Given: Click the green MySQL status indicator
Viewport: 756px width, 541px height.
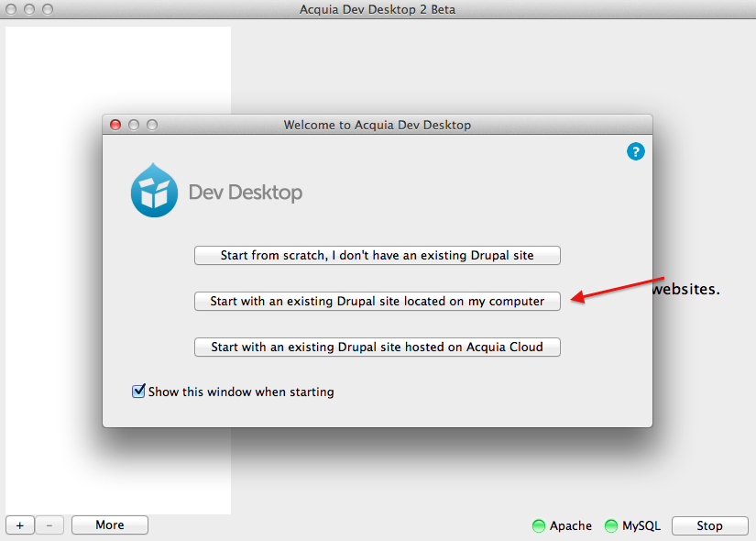Looking at the screenshot, I should click(x=611, y=525).
